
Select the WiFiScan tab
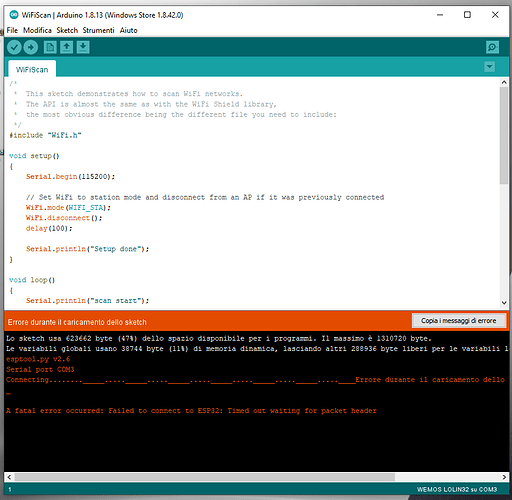point(32,69)
